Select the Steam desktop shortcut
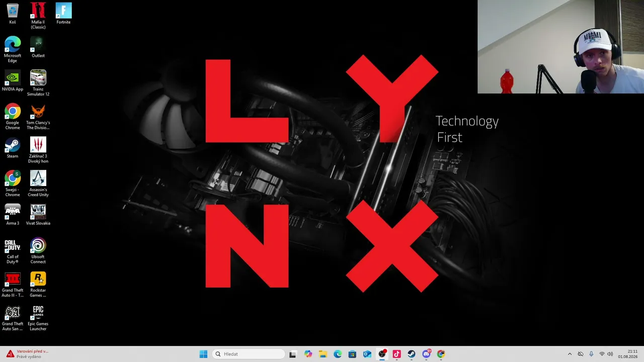The height and width of the screenshot is (362, 644). pyautogui.click(x=13, y=148)
